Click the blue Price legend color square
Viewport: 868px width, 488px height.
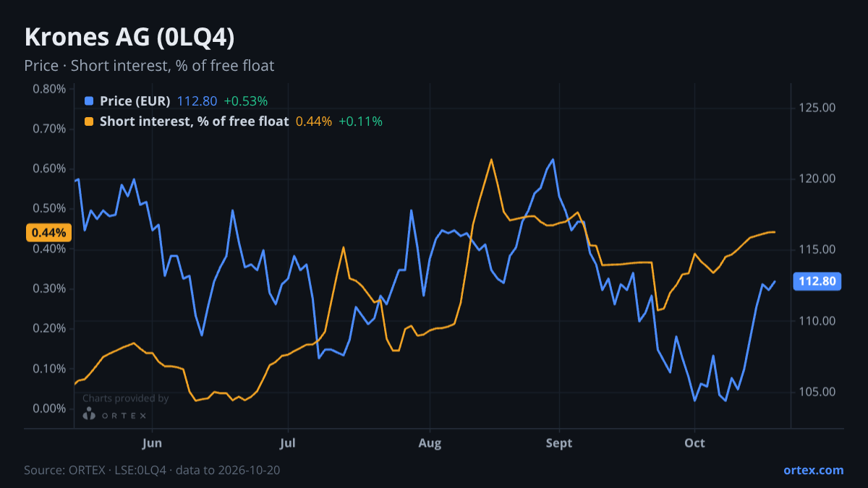point(89,101)
